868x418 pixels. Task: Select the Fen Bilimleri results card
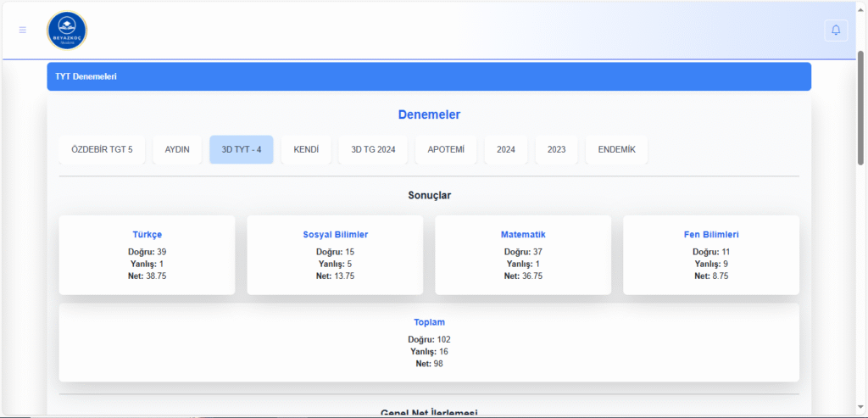(711, 254)
